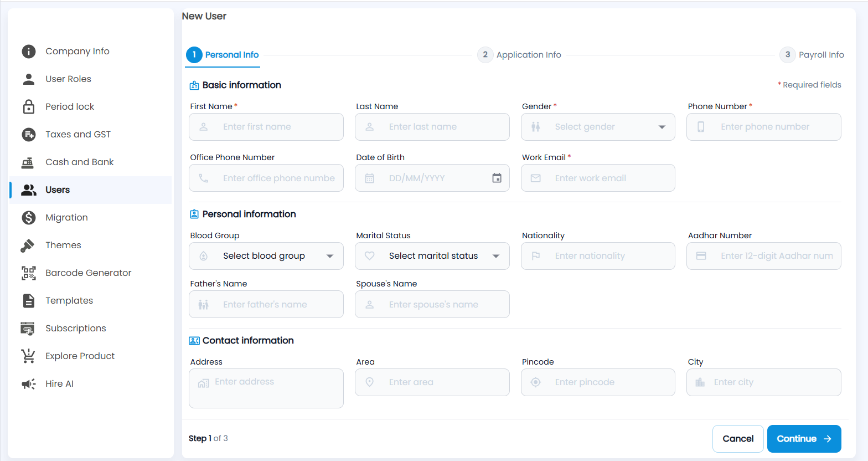868x461 pixels.
Task: Open the Date of Birth calendar picker icon
Action: (497, 178)
